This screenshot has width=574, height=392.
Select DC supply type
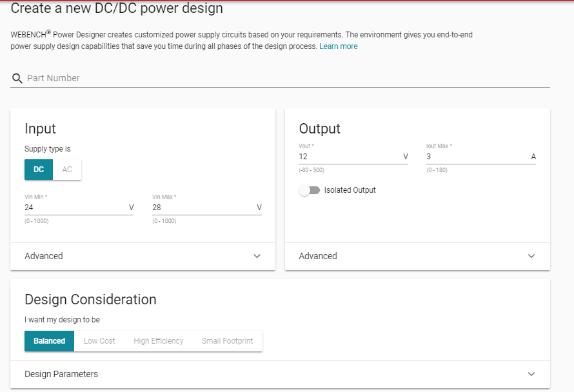click(39, 170)
